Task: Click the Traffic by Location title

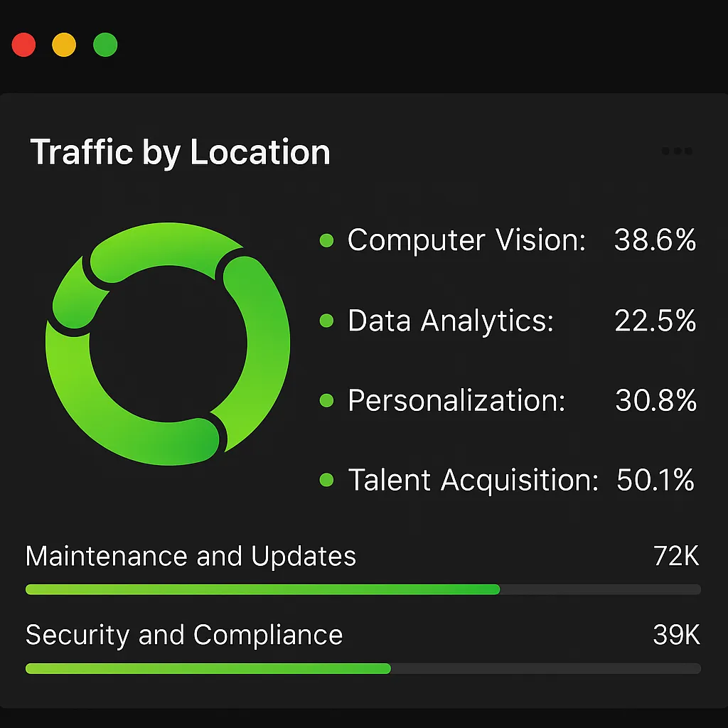Action: point(180,152)
